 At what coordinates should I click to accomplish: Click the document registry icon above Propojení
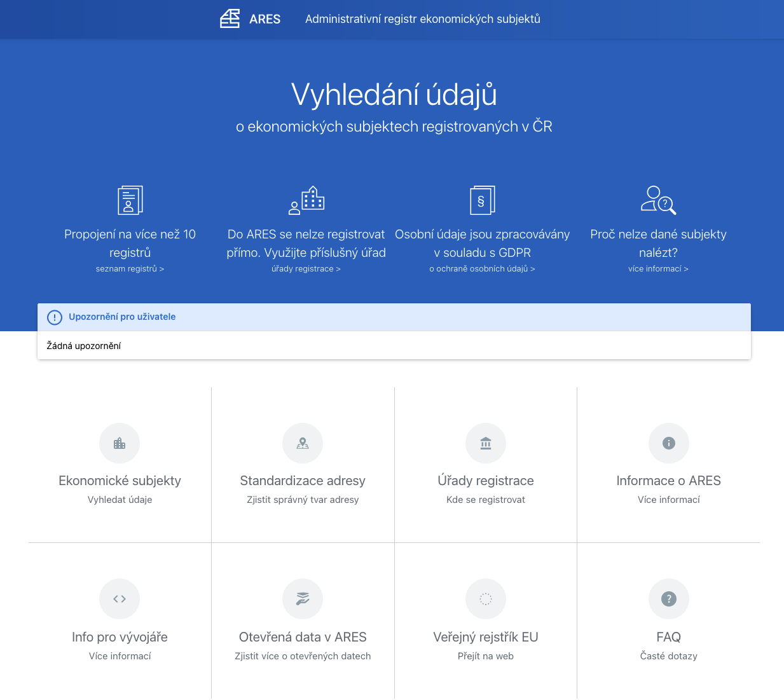click(x=130, y=200)
